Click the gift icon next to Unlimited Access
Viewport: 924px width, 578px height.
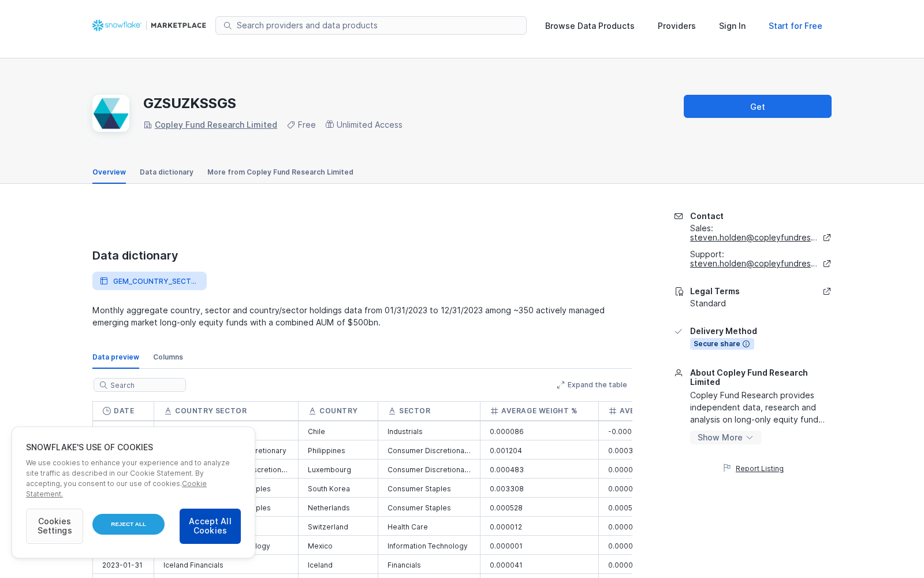[x=330, y=124]
